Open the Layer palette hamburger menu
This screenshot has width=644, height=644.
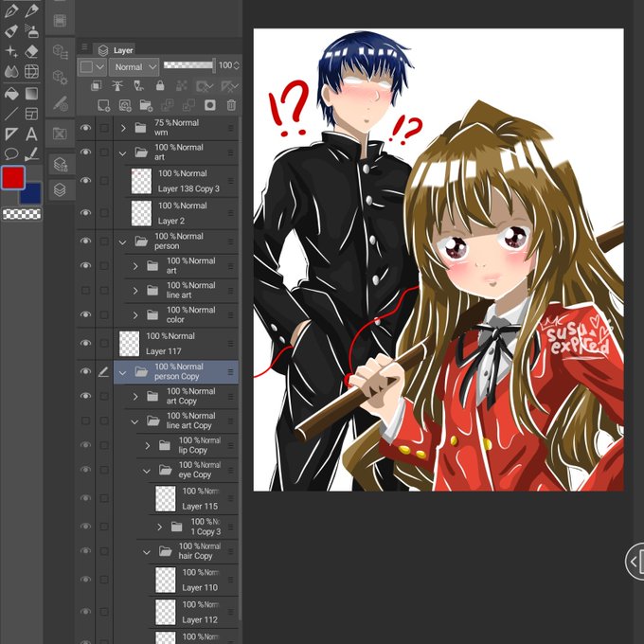pos(84,47)
